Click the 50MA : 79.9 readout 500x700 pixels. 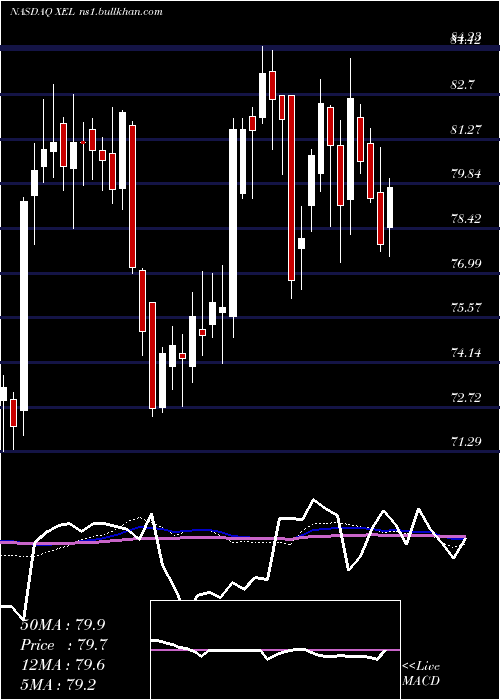pos(63,625)
